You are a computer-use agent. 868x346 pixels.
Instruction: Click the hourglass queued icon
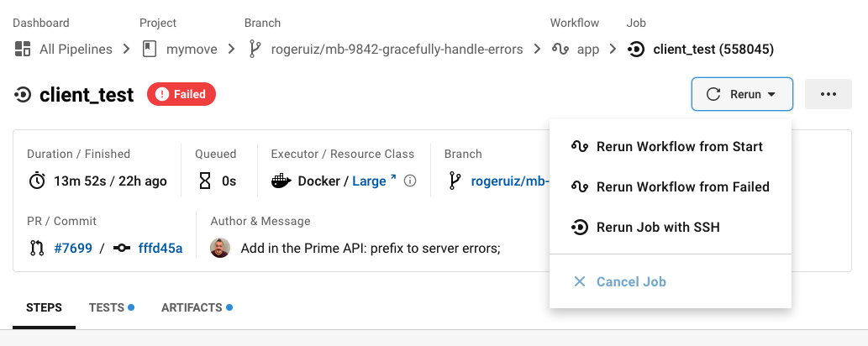coord(205,181)
